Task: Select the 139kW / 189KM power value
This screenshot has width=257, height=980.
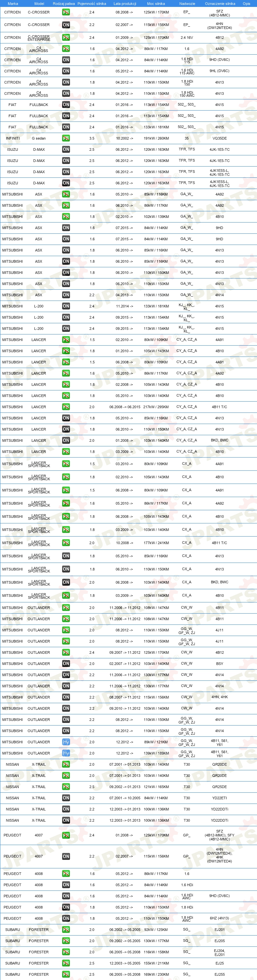Action: point(156,753)
